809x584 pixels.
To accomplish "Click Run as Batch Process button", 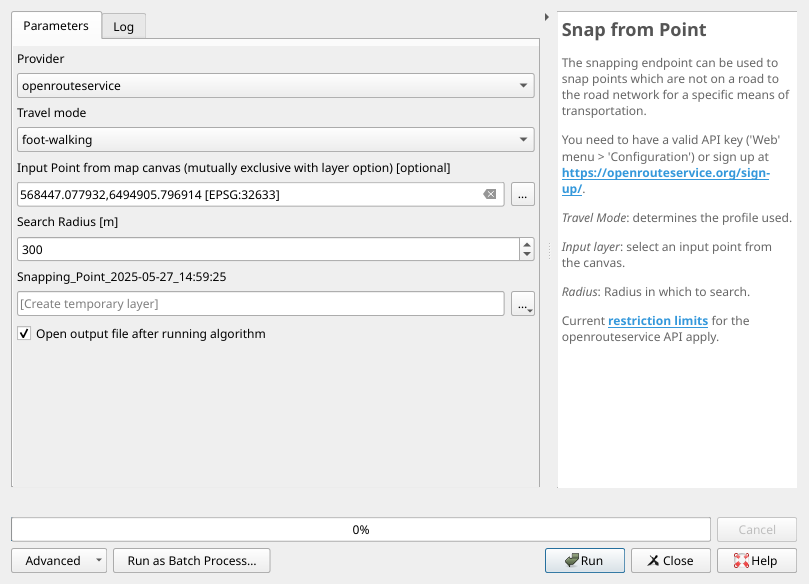I will [x=192, y=561].
